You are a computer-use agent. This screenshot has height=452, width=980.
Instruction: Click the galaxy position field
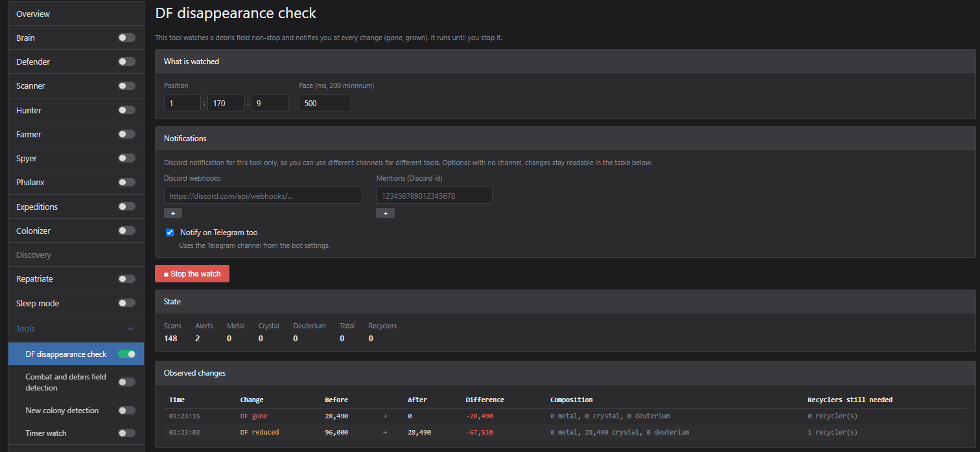[x=182, y=103]
